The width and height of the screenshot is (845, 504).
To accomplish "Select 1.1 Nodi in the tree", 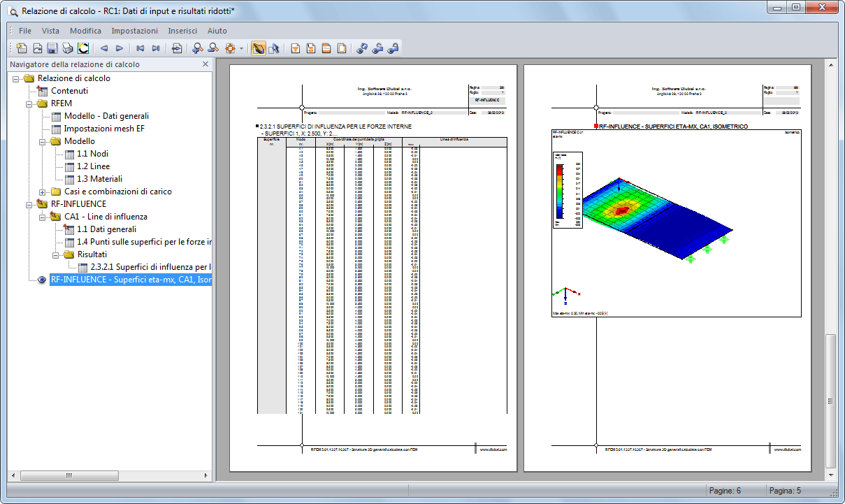I will [92, 154].
